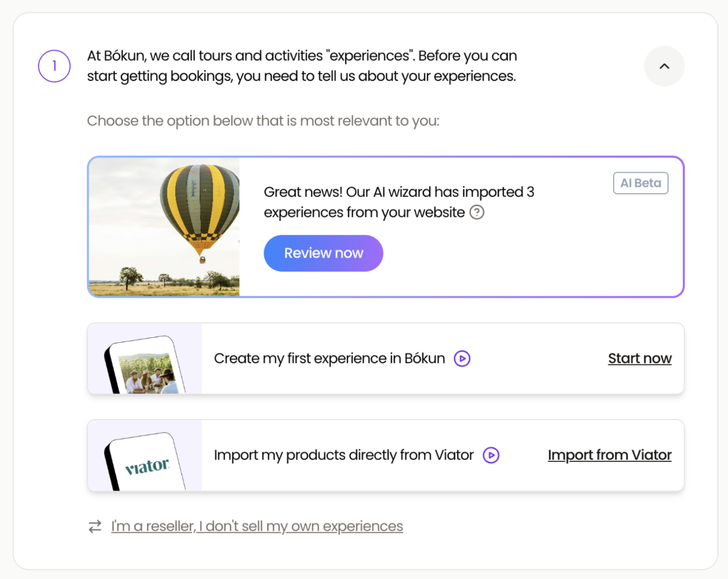Select the 'Create my first experience in Bókun' text
This screenshot has height=579, width=728.
point(329,358)
